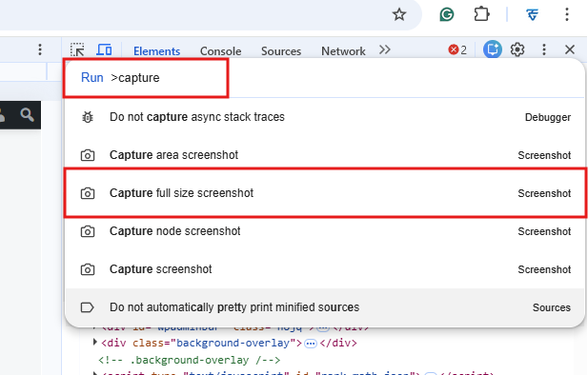
Task: Open the error count badge showing 2
Action: pyautogui.click(x=457, y=49)
